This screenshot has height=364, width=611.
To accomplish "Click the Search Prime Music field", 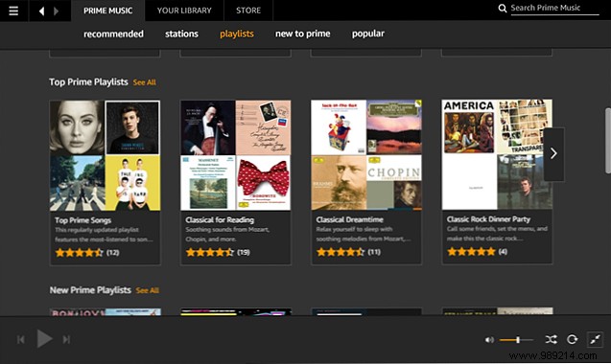I will (554, 8).
